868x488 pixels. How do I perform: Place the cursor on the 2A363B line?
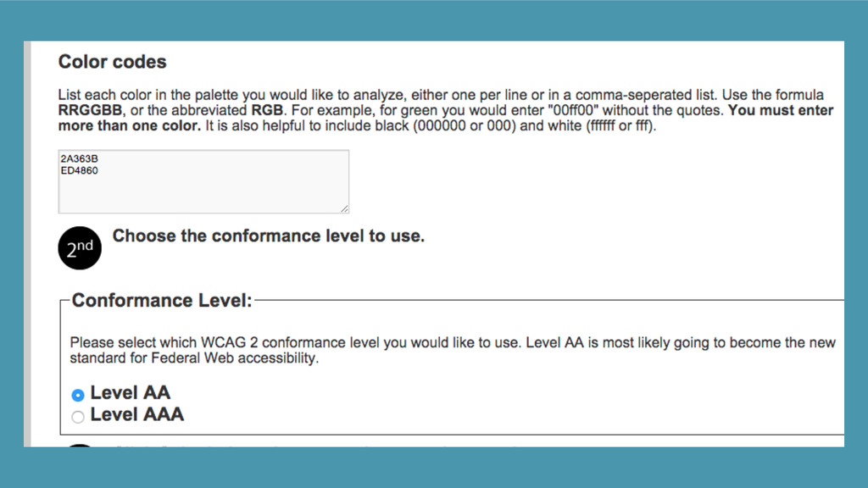click(79, 158)
